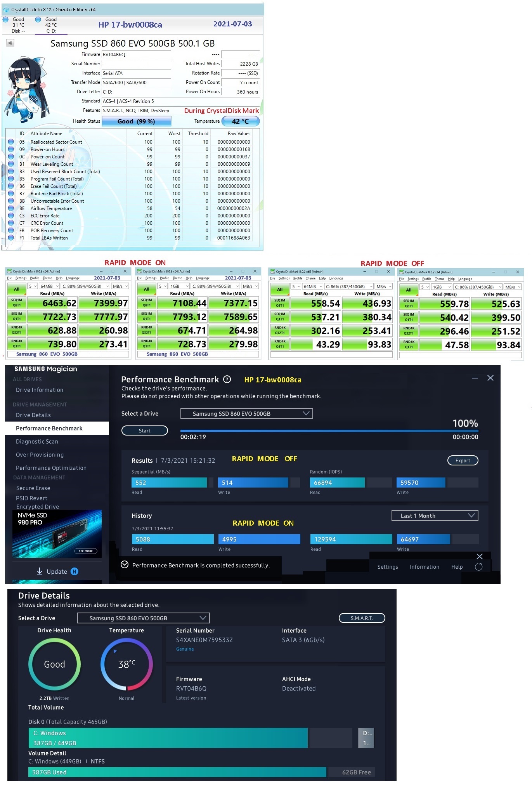The width and height of the screenshot is (532, 788).
Task: Open test count dropdown in 64MiB C: 86% window
Action: point(296,286)
